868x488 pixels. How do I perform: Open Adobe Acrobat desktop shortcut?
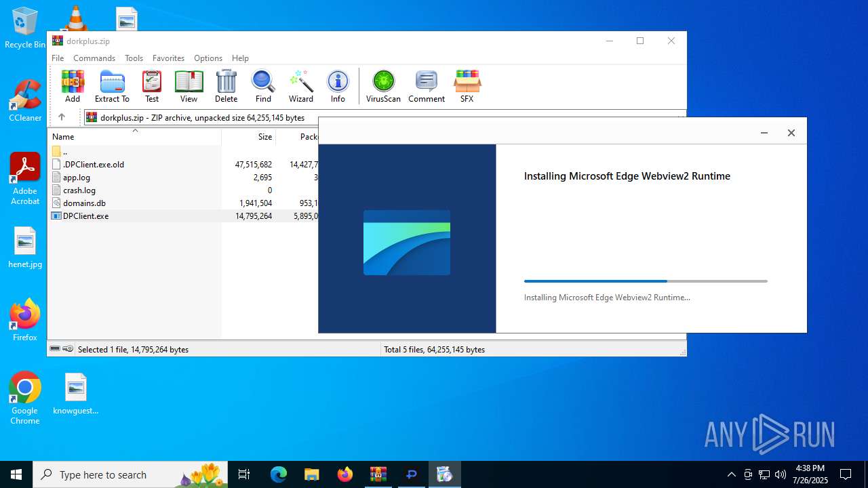[25, 179]
